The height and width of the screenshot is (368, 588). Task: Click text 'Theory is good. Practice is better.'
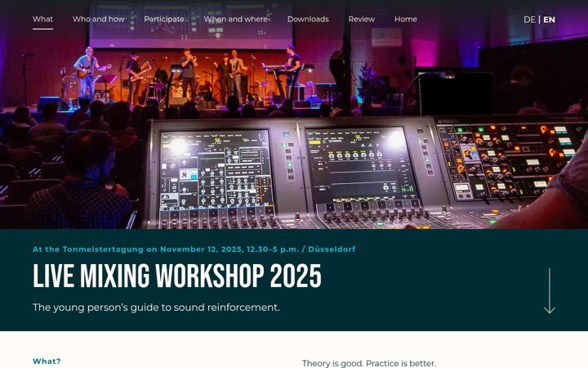pos(369,363)
